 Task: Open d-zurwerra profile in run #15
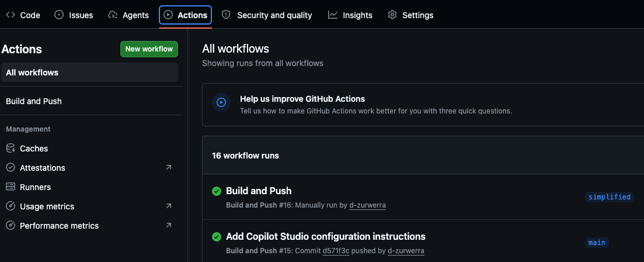pyautogui.click(x=406, y=250)
